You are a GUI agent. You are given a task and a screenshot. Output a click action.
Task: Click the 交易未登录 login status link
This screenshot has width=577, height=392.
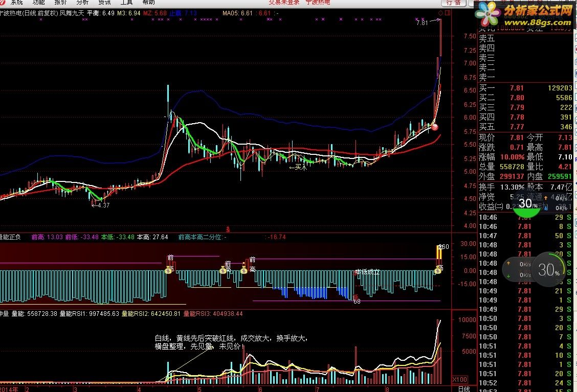[284, 2]
